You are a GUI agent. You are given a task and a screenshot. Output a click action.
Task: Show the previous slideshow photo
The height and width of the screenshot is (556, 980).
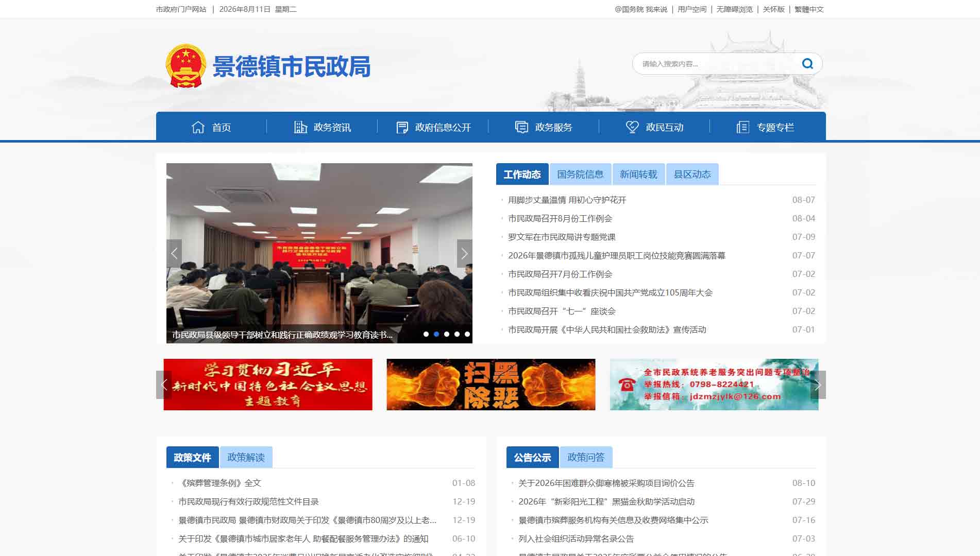(174, 253)
